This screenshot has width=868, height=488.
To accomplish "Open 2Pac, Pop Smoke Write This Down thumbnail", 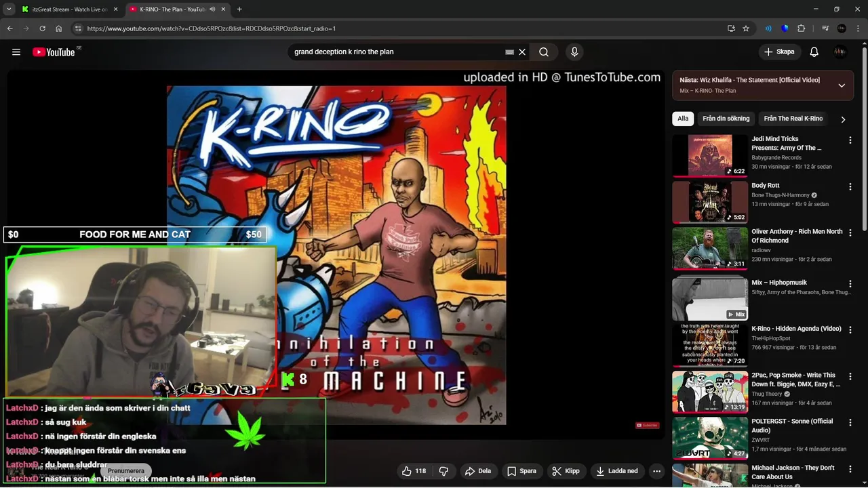I will (x=710, y=391).
